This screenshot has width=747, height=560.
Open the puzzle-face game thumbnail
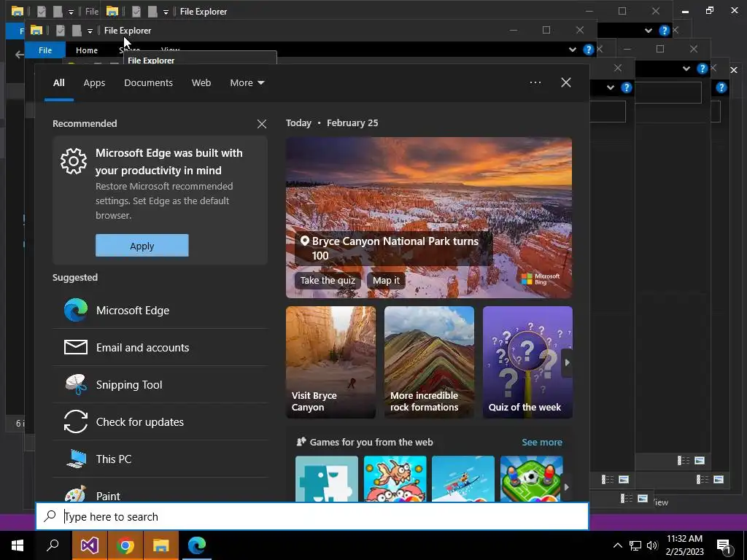[326, 478]
